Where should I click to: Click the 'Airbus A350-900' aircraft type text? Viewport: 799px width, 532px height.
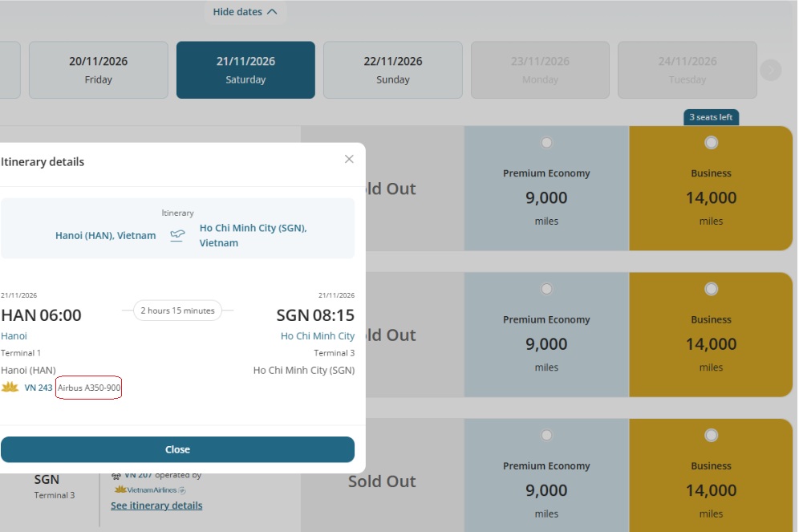pos(89,388)
